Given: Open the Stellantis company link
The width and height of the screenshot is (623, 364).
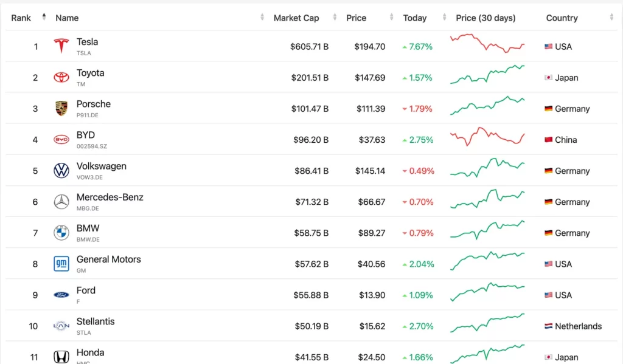Looking at the screenshot, I should click(x=96, y=321).
